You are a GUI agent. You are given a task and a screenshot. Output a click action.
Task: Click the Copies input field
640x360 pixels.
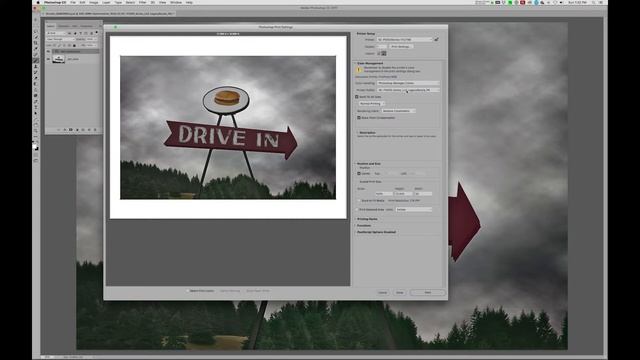coord(382,47)
